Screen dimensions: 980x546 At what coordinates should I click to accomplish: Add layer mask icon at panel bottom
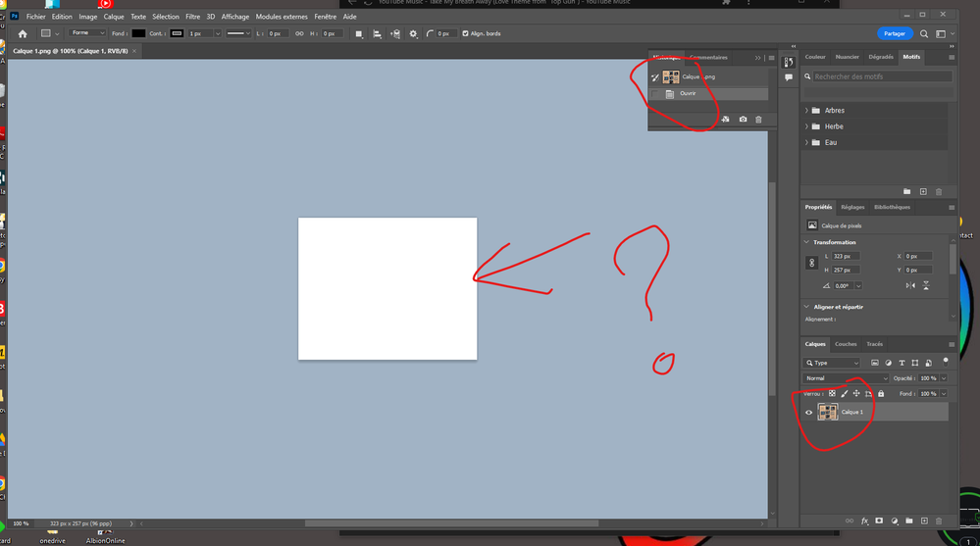pos(879,521)
